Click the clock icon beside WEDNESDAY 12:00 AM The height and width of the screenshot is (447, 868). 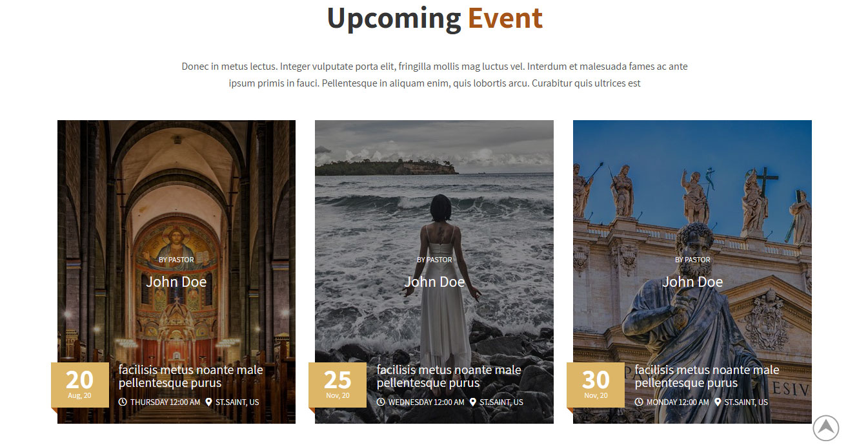point(381,402)
